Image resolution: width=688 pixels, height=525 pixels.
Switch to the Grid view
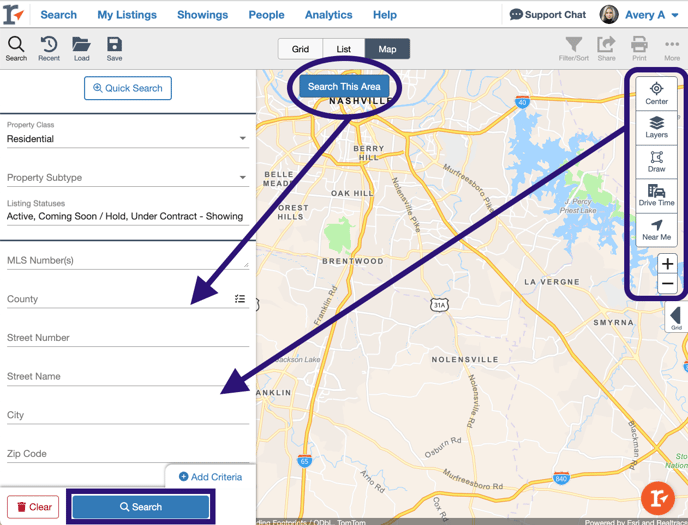[x=300, y=49]
